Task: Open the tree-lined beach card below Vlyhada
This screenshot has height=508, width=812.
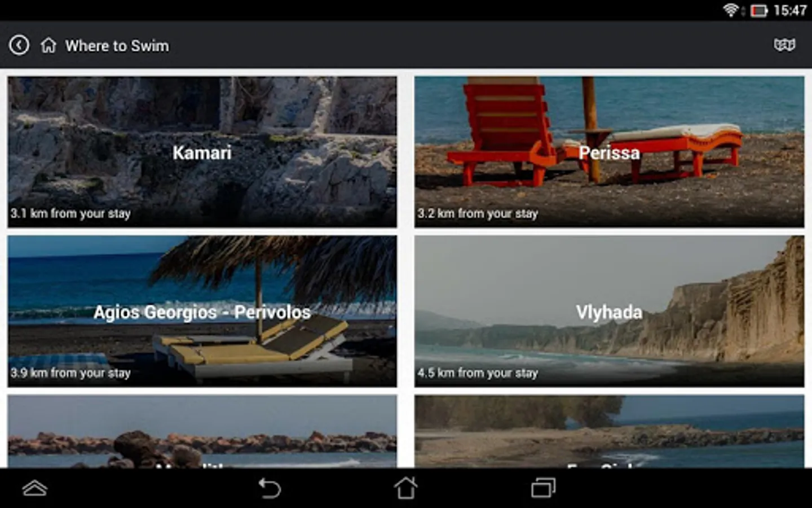Action: click(610, 431)
